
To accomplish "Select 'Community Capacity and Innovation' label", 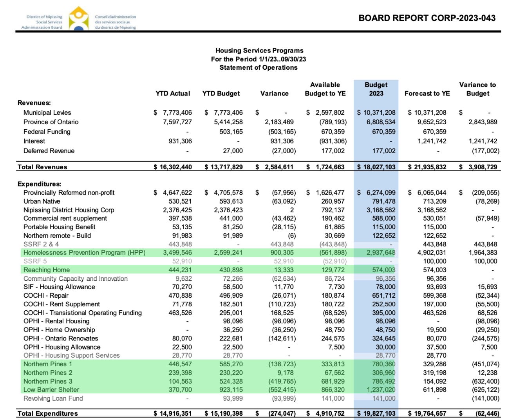I will point(76,279).
